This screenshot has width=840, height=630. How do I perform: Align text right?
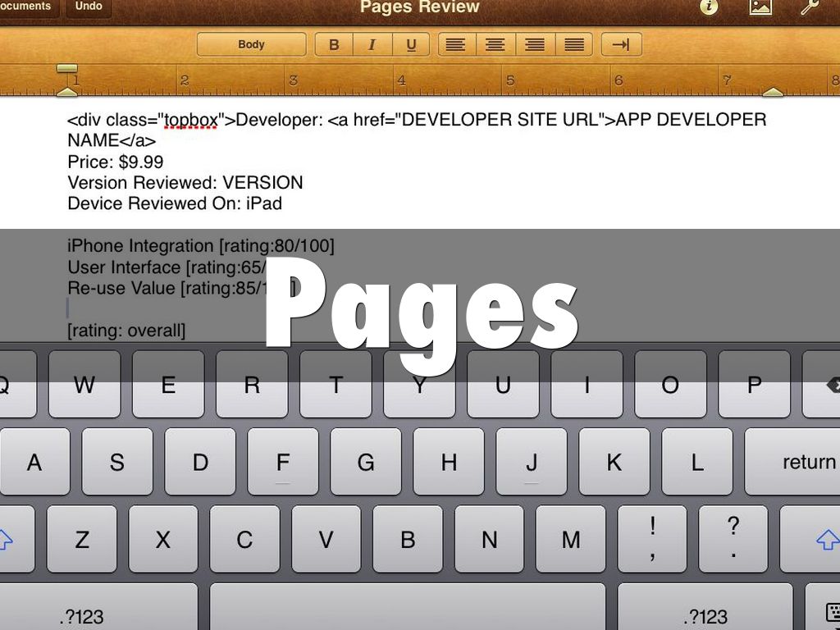click(535, 45)
